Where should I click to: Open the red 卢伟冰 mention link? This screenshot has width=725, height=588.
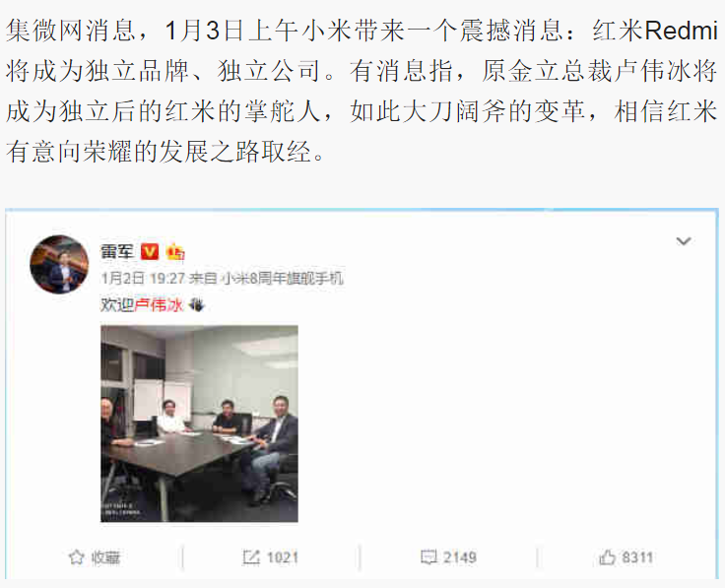[x=159, y=305]
